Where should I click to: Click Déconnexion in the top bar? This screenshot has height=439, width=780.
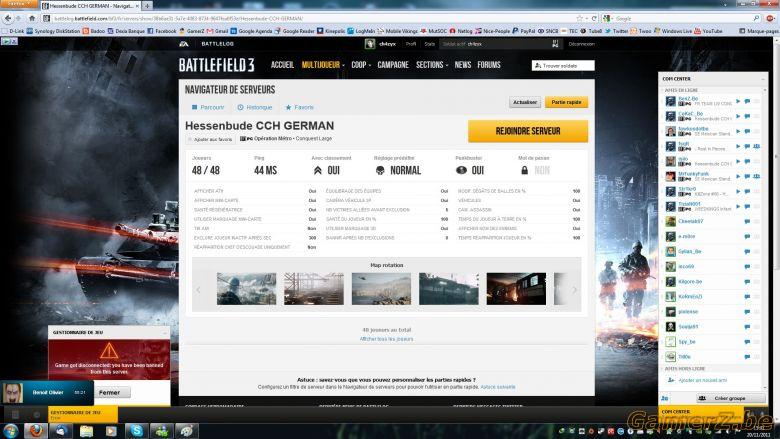coord(581,44)
